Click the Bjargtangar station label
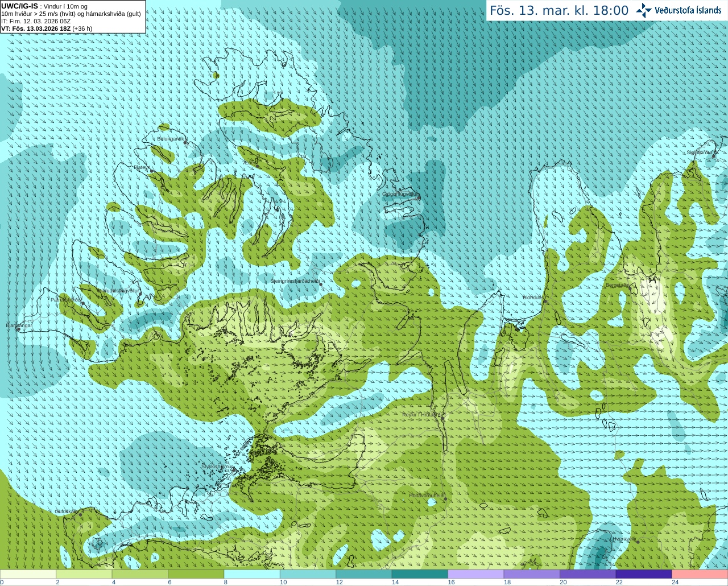The image size is (728, 586). [19, 325]
